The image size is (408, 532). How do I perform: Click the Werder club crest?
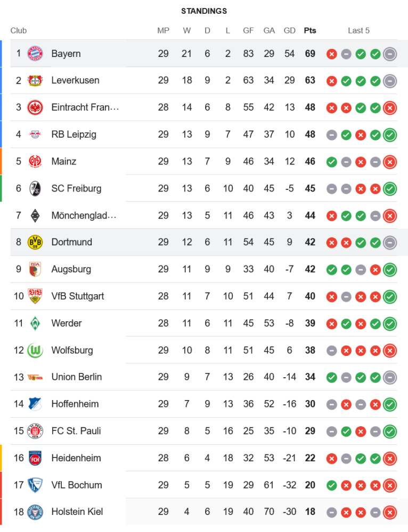click(35, 323)
